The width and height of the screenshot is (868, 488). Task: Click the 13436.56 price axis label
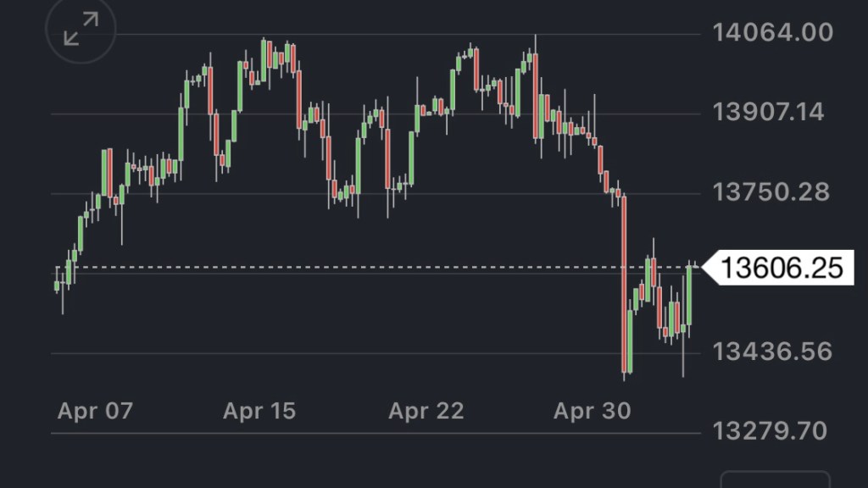point(772,352)
